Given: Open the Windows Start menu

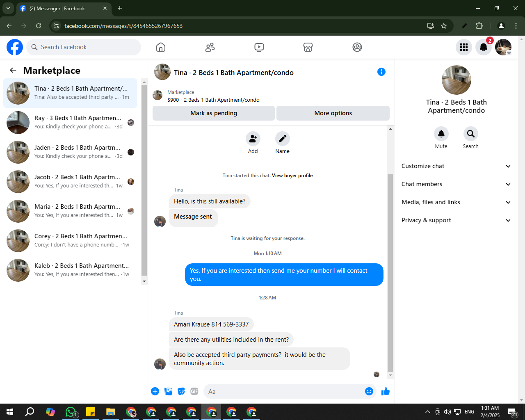Looking at the screenshot, I should click(10, 412).
